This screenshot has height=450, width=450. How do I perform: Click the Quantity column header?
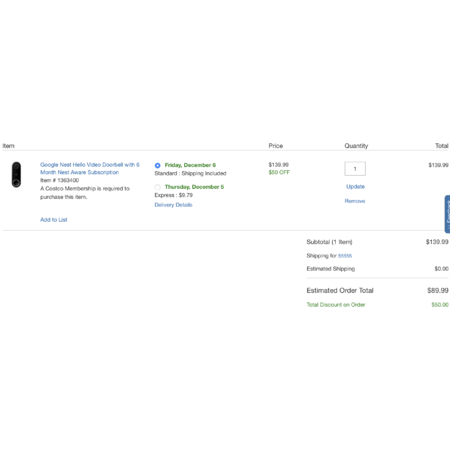(x=356, y=146)
